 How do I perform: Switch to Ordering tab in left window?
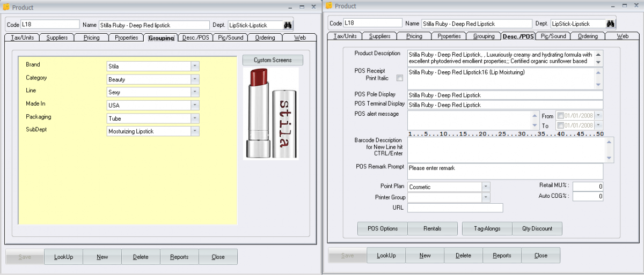pos(265,38)
